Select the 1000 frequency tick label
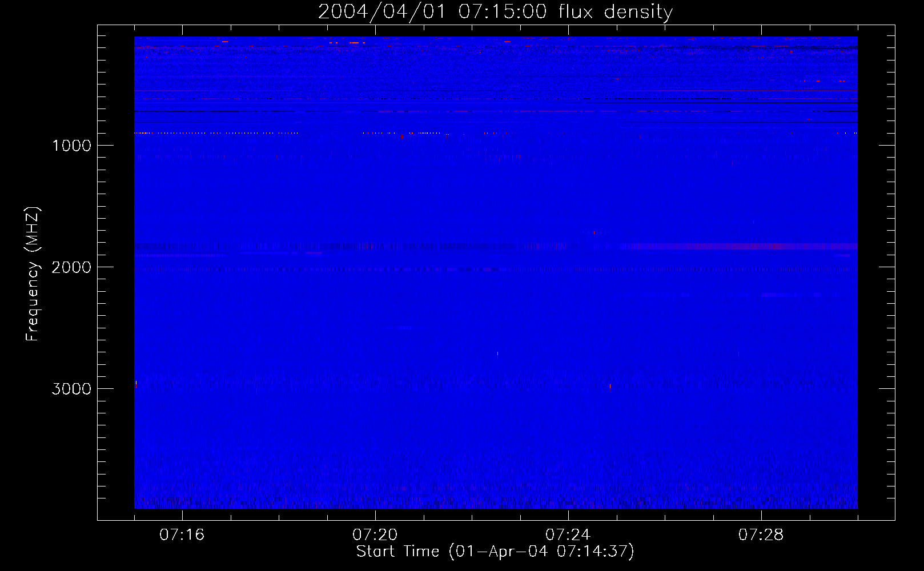The image size is (924, 571). pos(71,146)
